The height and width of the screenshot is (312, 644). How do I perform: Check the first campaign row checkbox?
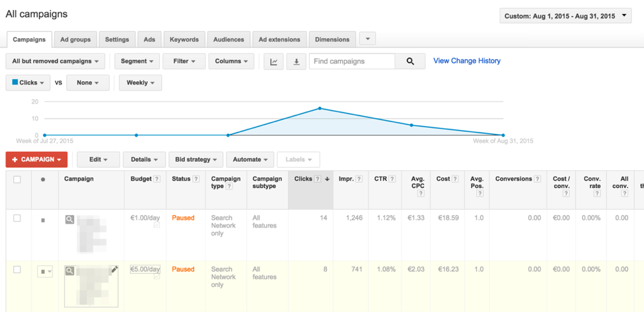pyautogui.click(x=17, y=218)
